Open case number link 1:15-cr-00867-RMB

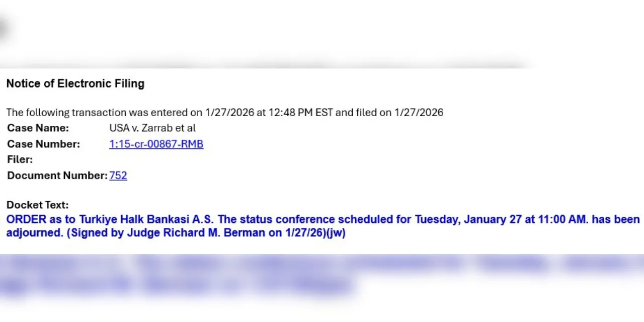click(x=156, y=144)
